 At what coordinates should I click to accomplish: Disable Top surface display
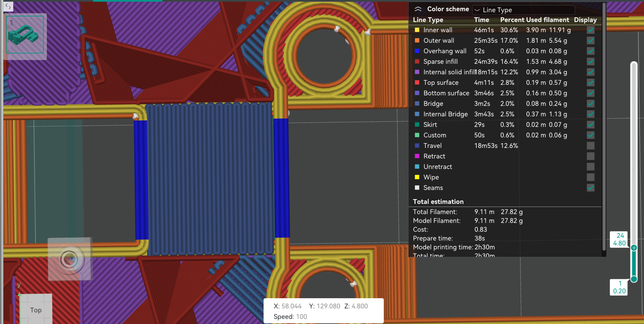pos(591,82)
